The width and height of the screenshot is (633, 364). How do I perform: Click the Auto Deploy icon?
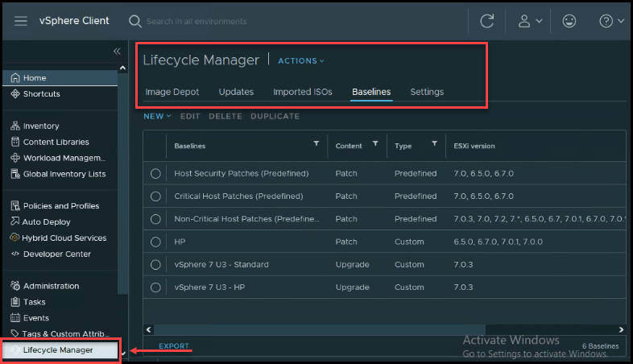click(15, 221)
